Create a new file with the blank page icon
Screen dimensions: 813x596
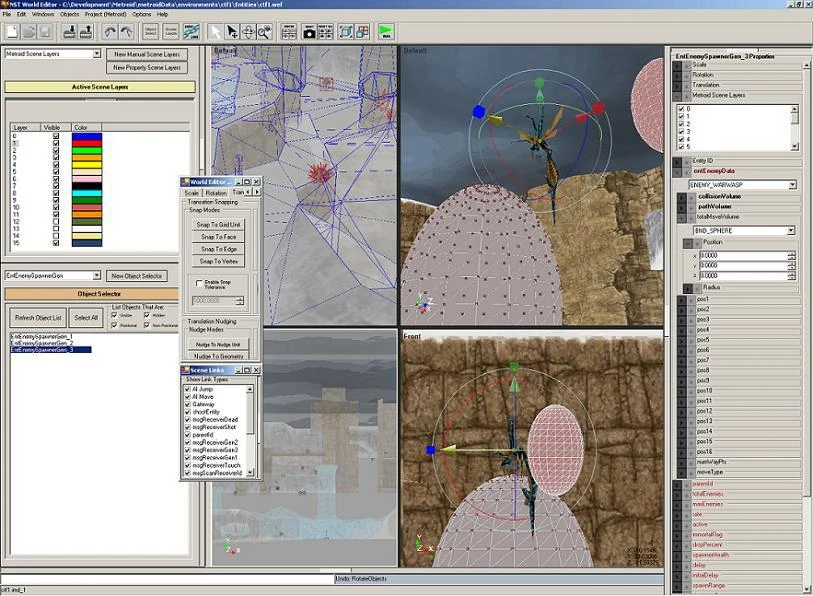(x=12, y=32)
